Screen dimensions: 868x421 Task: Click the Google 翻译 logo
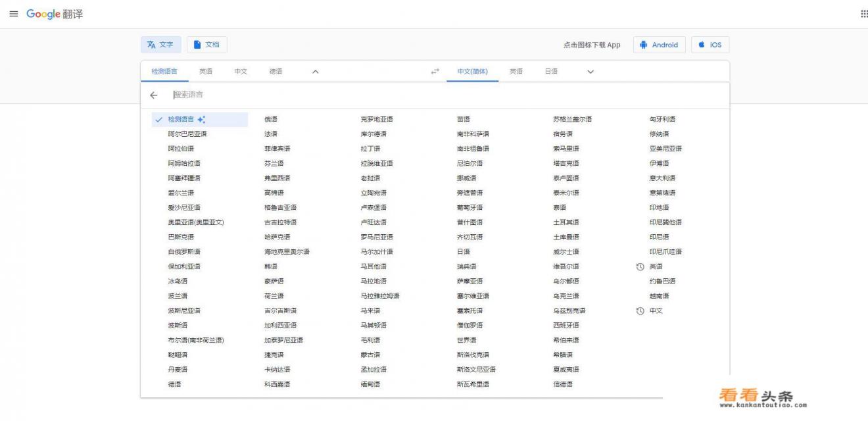click(55, 14)
